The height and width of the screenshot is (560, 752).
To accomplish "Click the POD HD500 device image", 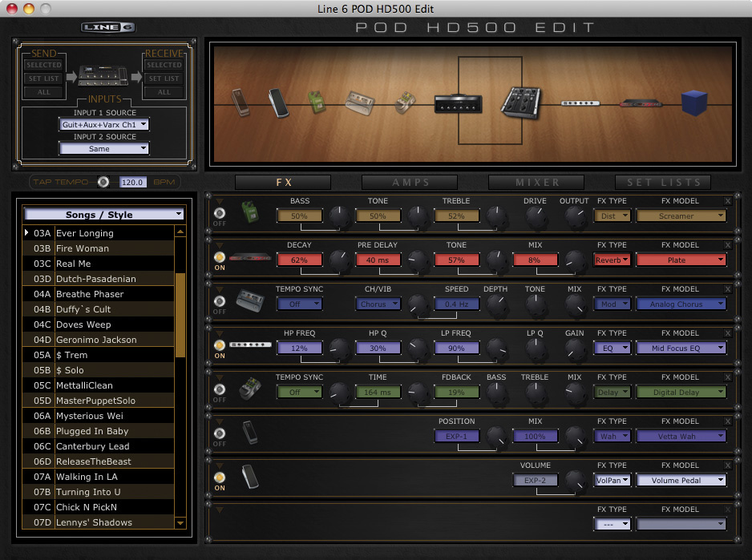I will click(103, 76).
